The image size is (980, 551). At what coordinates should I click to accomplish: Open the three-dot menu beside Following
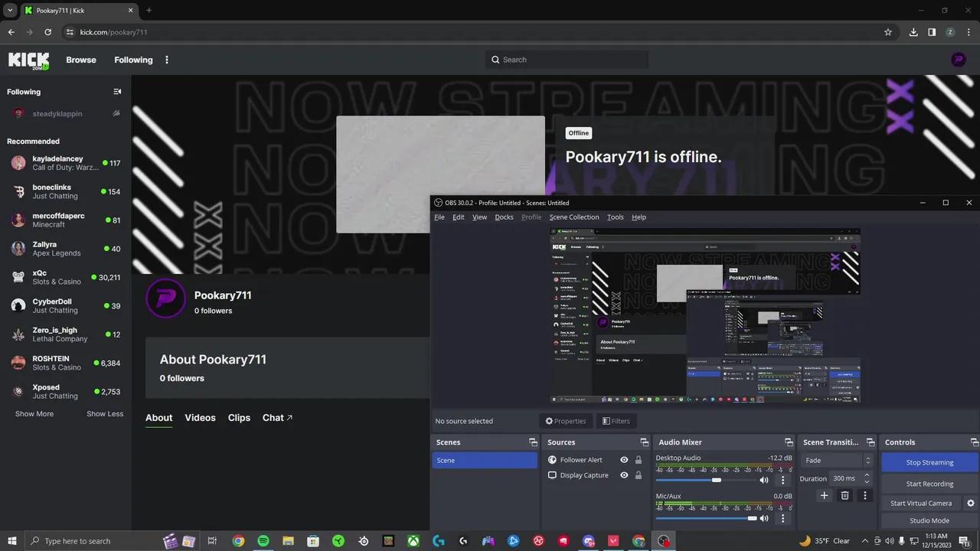[167, 60]
